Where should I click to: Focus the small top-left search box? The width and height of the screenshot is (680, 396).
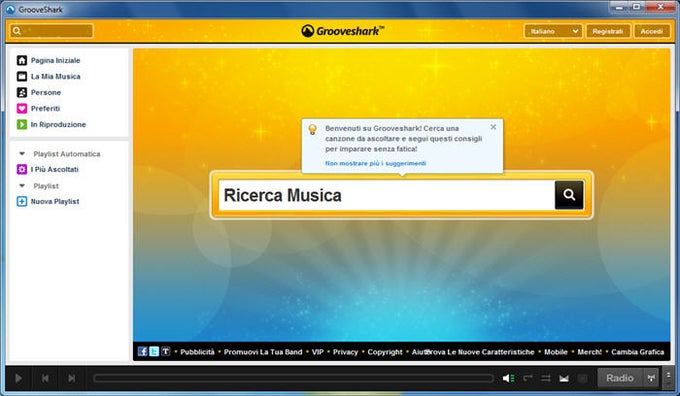(x=52, y=31)
